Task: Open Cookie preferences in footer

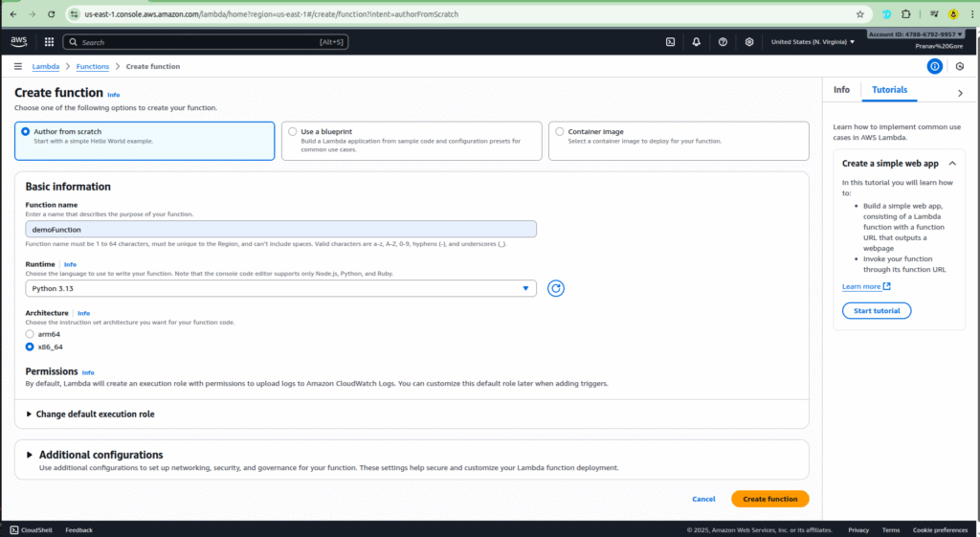Action: 940,529
